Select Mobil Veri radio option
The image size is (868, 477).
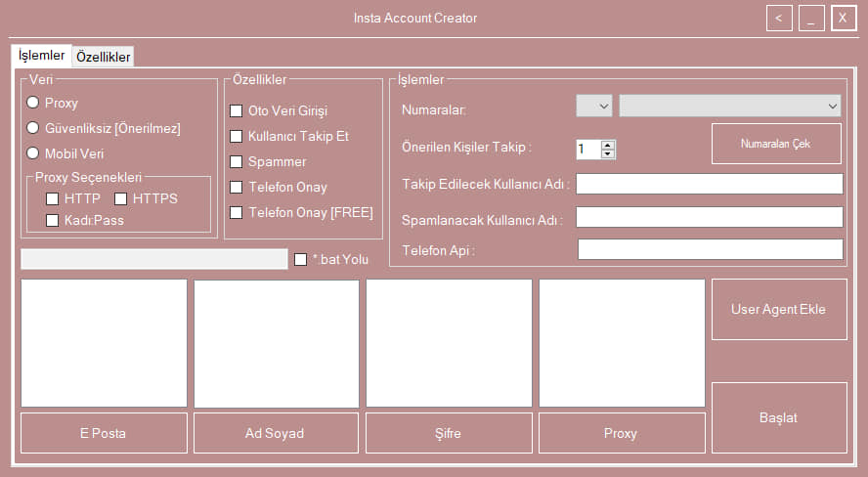pos(33,153)
